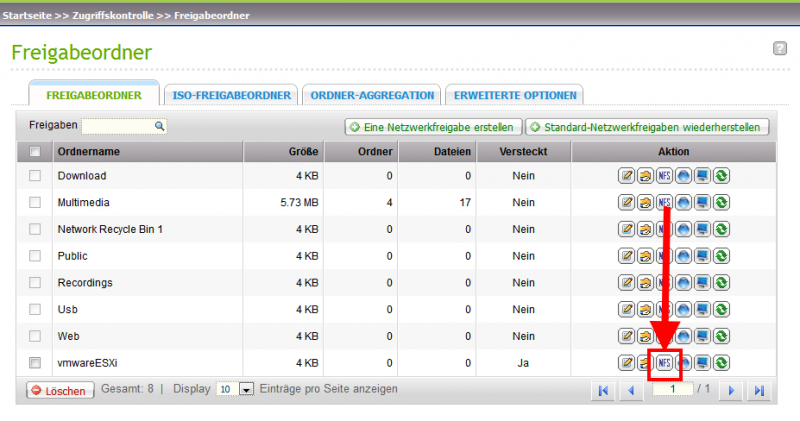Click NFS icon for vmwareESXi share

664,362
